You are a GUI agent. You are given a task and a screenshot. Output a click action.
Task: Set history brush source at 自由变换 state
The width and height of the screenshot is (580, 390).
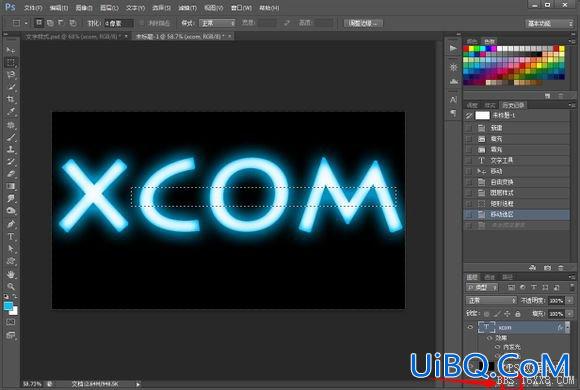coord(469,182)
